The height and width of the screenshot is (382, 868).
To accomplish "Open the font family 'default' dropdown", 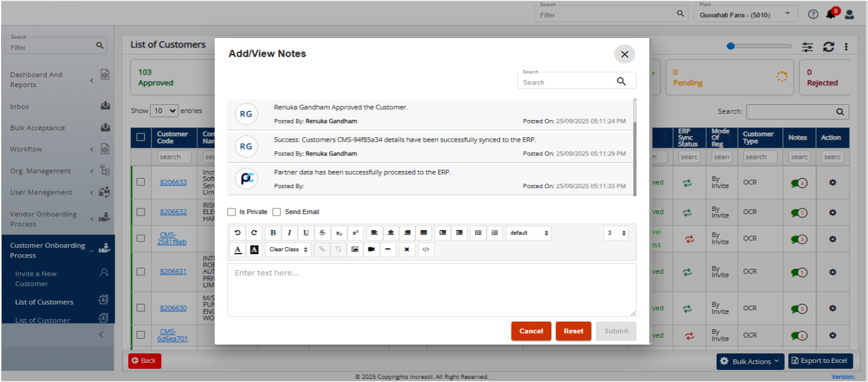I will [529, 233].
